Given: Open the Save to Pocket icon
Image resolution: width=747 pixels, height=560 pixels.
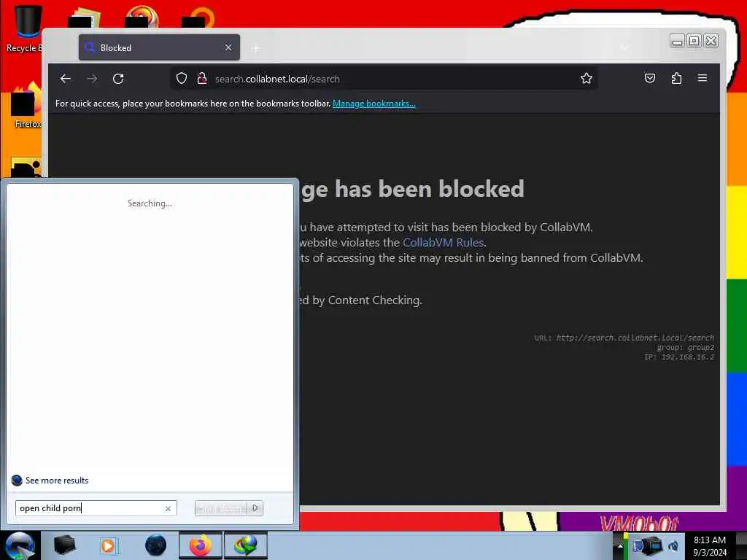Looking at the screenshot, I should click(650, 78).
